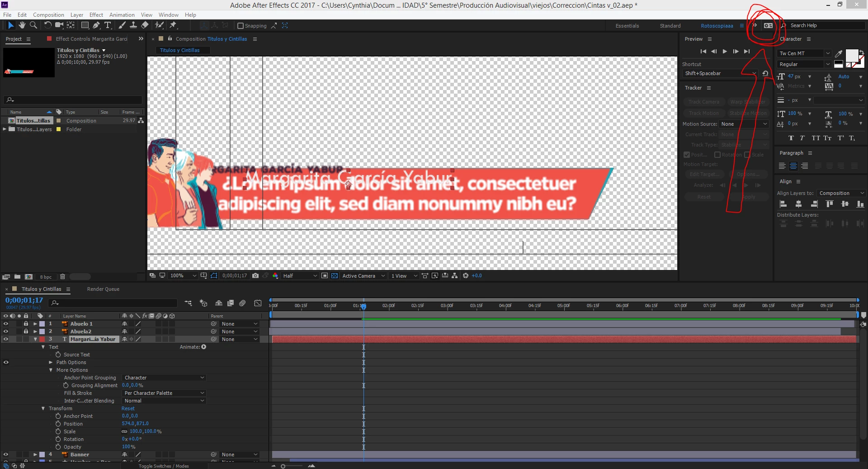Click Toggle Switches / Modes button

[x=164, y=466]
